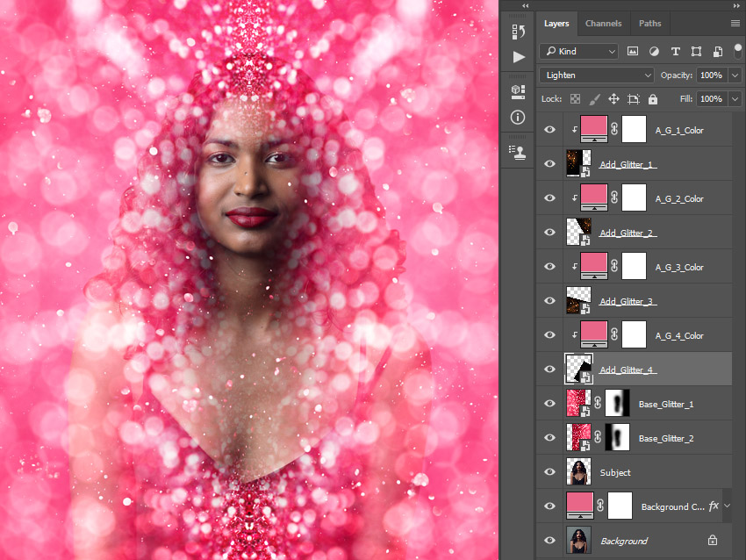Select the A_G_2_Color white mask thumbnail
The image size is (746, 560).
click(x=635, y=197)
